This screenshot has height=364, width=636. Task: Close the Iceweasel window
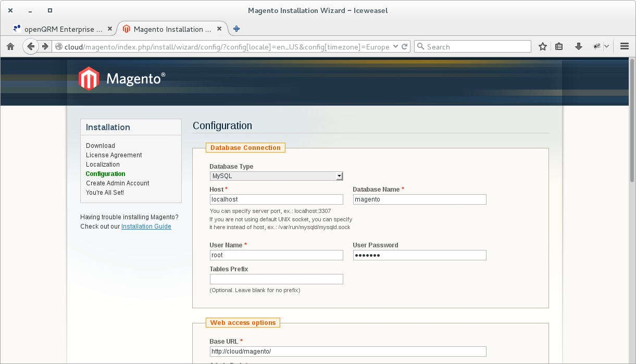[10, 10]
